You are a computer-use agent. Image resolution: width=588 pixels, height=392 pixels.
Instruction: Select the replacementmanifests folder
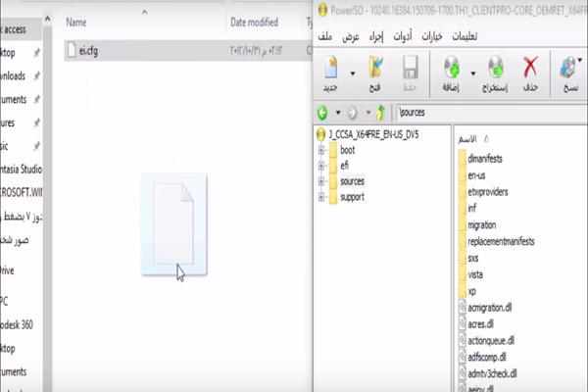pyautogui.click(x=501, y=242)
